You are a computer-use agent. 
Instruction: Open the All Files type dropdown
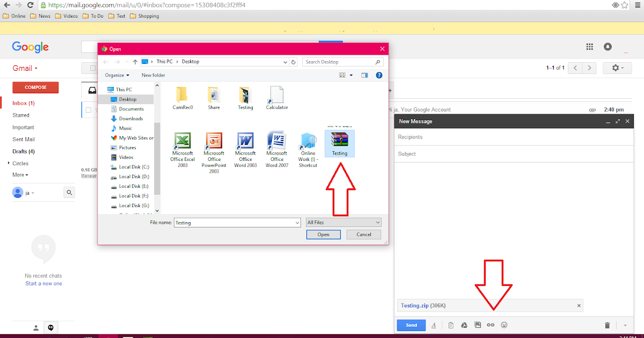343,222
